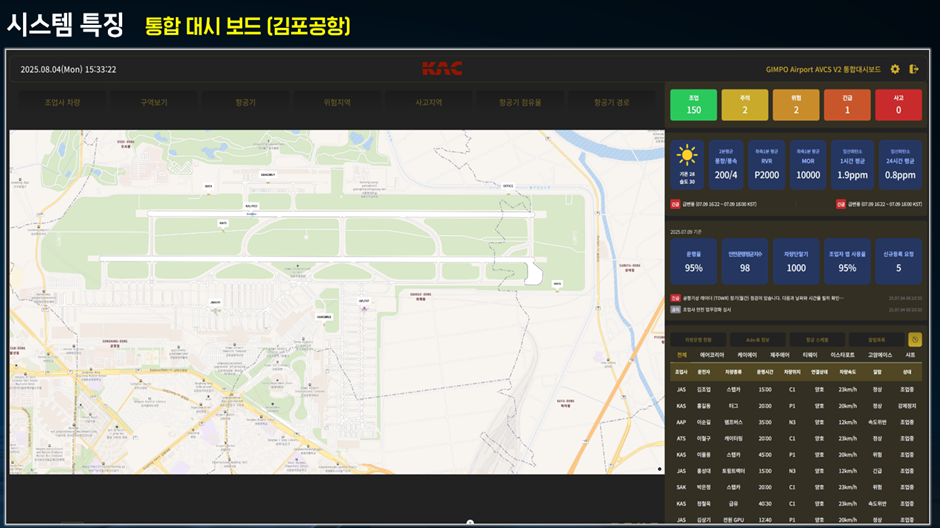Toggle the 항공기 경로 map layer

tap(612, 102)
